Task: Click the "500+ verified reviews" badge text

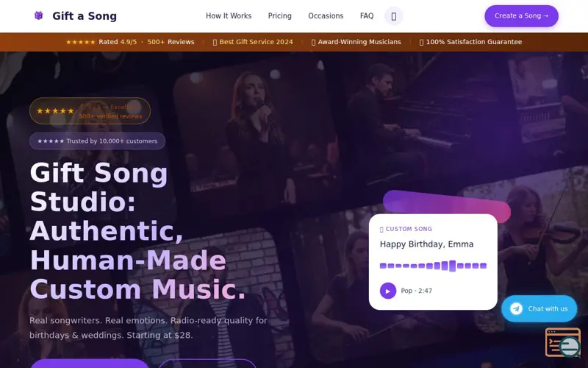Action: coord(110,116)
